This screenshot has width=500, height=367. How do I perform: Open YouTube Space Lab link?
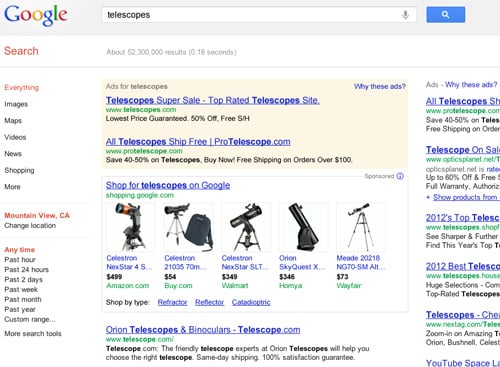pos(463,363)
